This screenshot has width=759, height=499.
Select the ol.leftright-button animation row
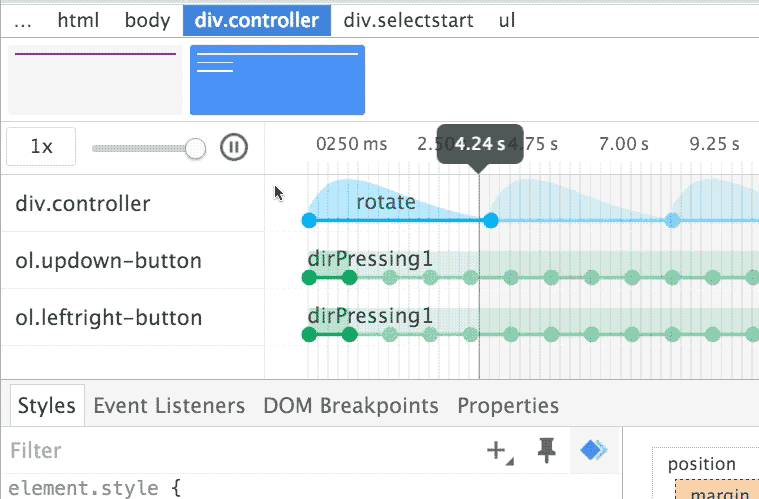(x=108, y=318)
